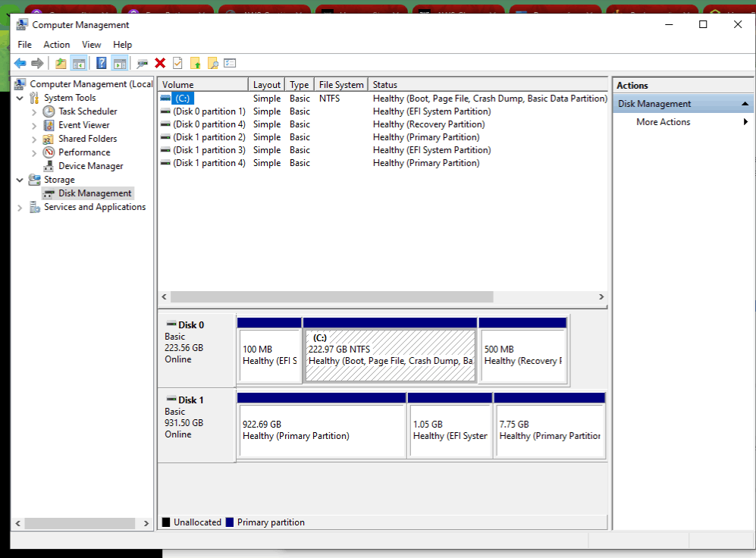This screenshot has height=558, width=756.
Task: Expand the Shared Folders node arrow
Action: click(34, 139)
